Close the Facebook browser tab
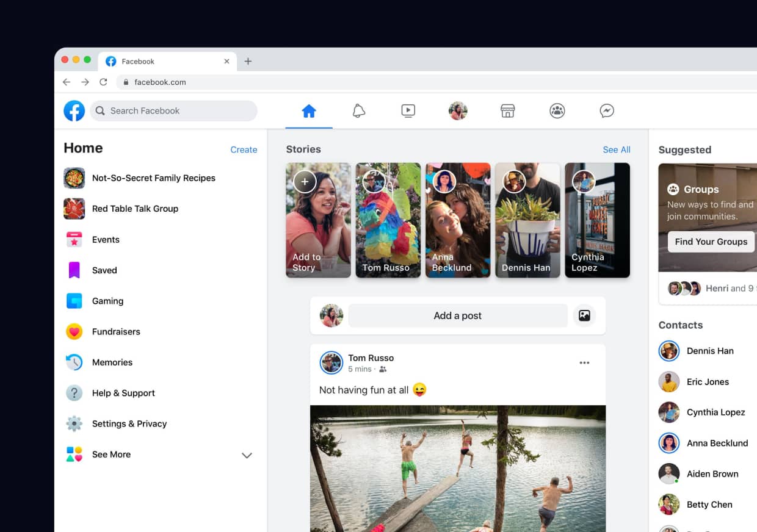 pyautogui.click(x=226, y=61)
